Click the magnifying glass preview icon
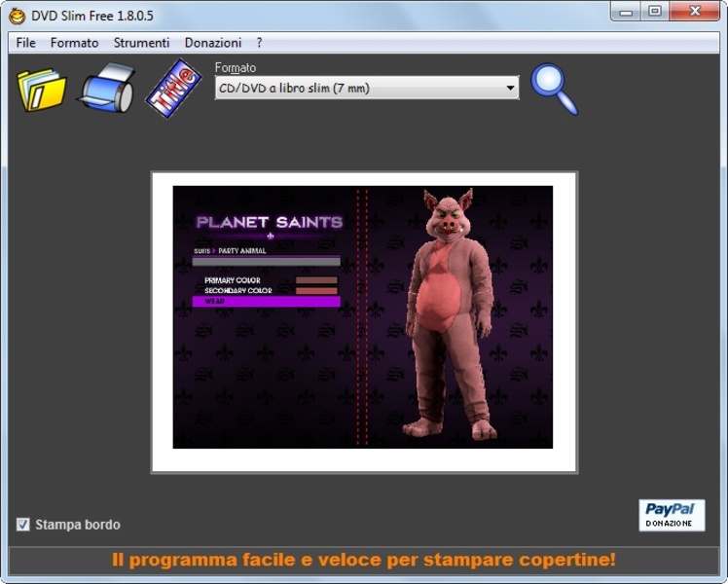Screen dimensions: 728x584 pos(554,90)
